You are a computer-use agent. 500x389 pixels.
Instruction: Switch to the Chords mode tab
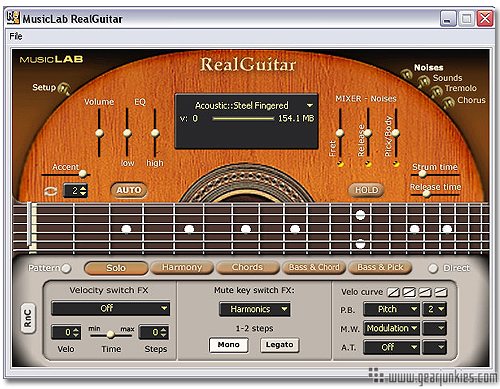coord(247,268)
